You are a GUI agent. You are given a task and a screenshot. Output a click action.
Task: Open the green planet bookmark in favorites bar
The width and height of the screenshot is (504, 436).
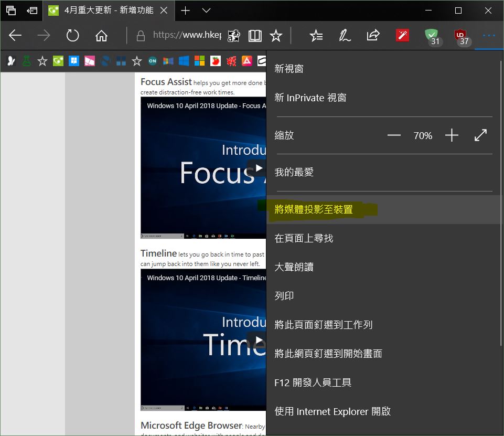coord(58,61)
